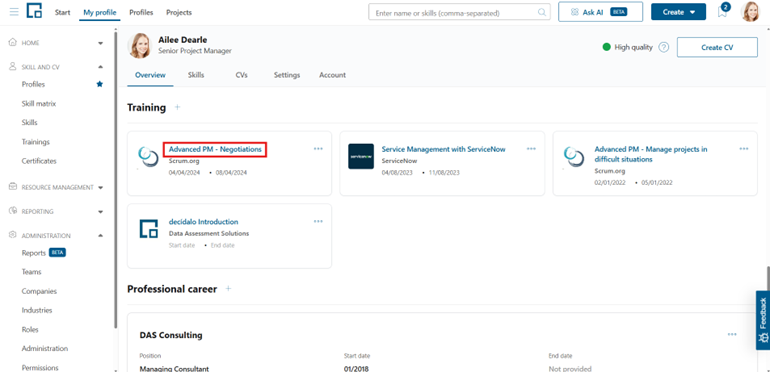
Task: Click the Skill and CV person icon
Action: tap(13, 66)
